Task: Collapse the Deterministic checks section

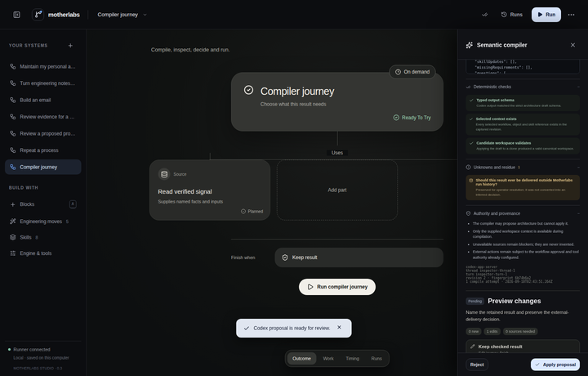Action: (578, 87)
